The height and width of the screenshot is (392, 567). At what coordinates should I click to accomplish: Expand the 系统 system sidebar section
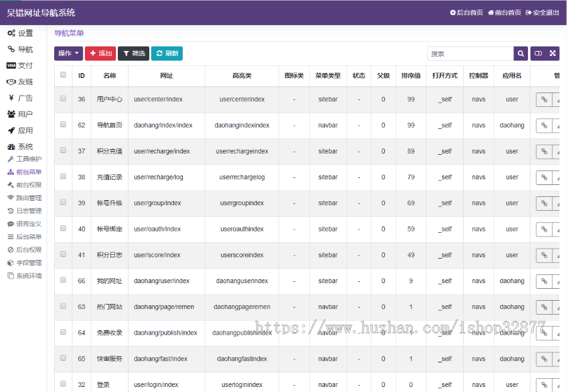point(20,147)
